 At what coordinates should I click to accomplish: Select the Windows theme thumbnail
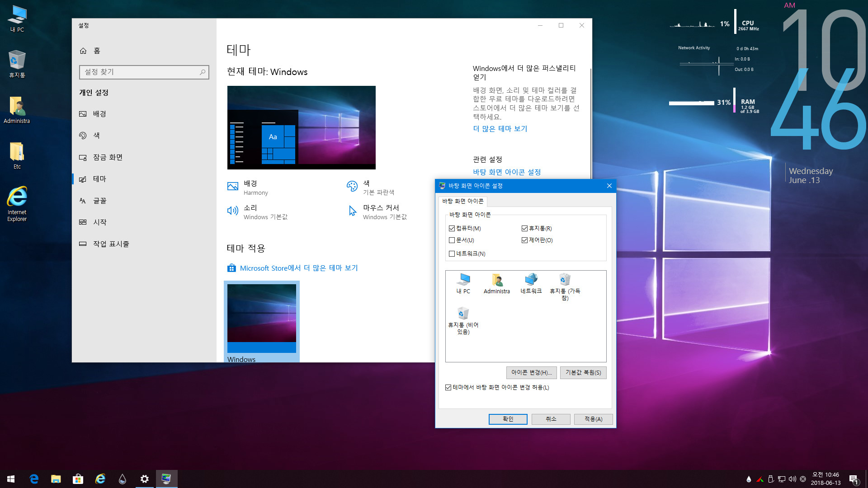tap(262, 322)
